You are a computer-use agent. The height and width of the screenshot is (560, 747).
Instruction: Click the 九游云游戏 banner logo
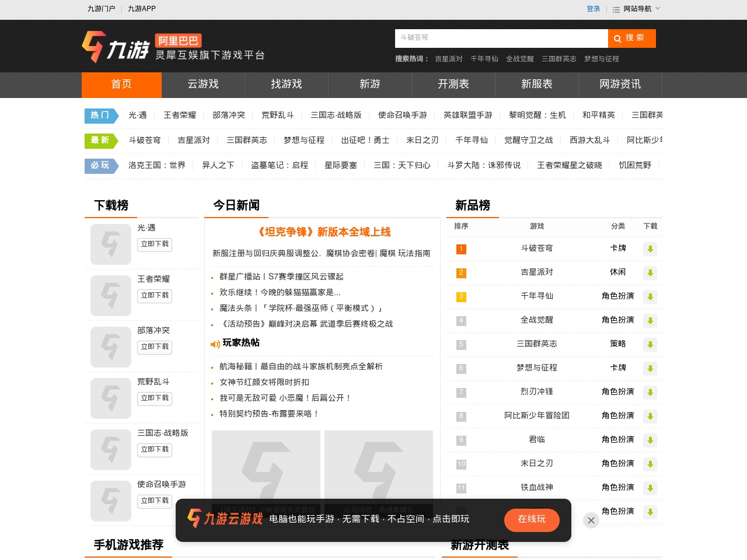225,519
